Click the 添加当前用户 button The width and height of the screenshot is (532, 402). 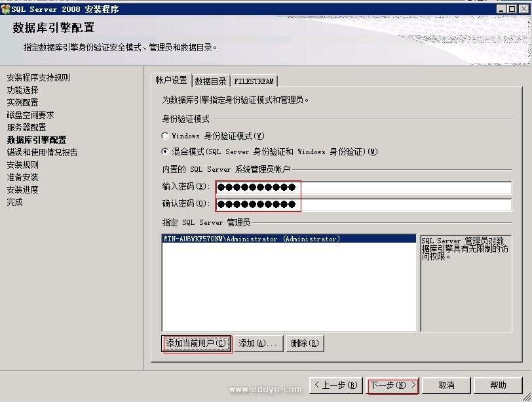197,343
